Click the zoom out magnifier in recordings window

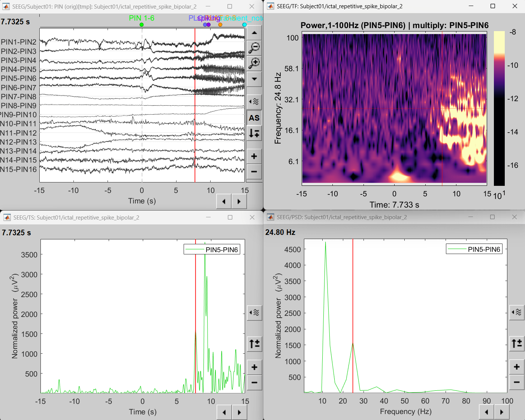(x=254, y=48)
